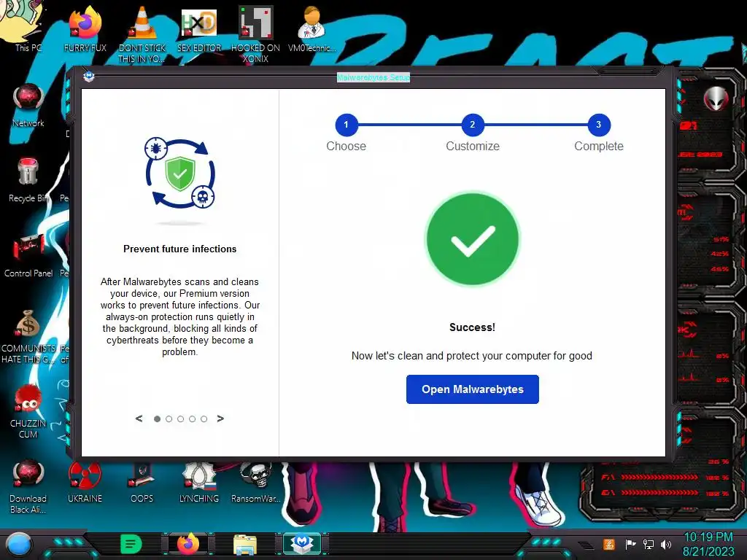The width and height of the screenshot is (747, 560).
Task: Open the FURRY FUX Firefox desktop icon
Action: coord(85,29)
